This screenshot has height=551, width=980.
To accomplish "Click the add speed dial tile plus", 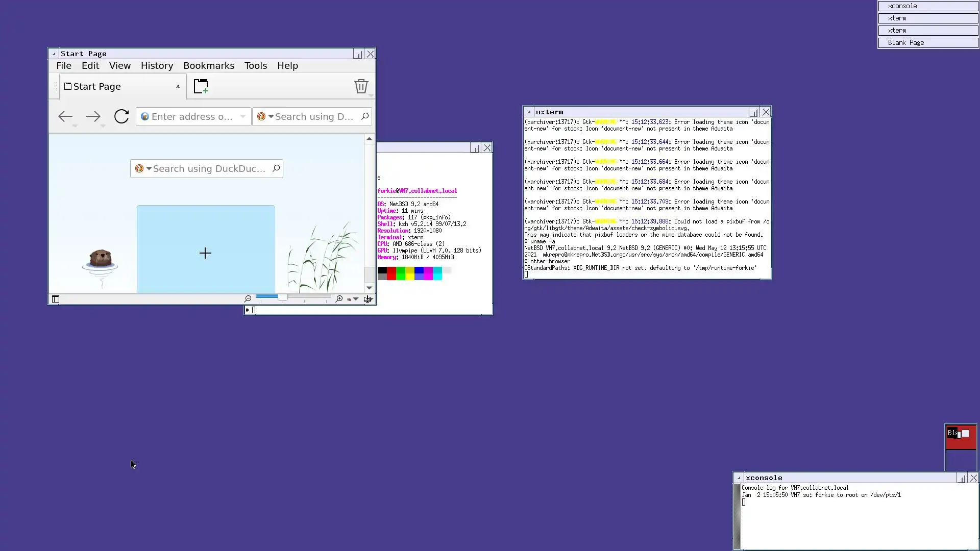I will pyautogui.click(x=205, y=253).
